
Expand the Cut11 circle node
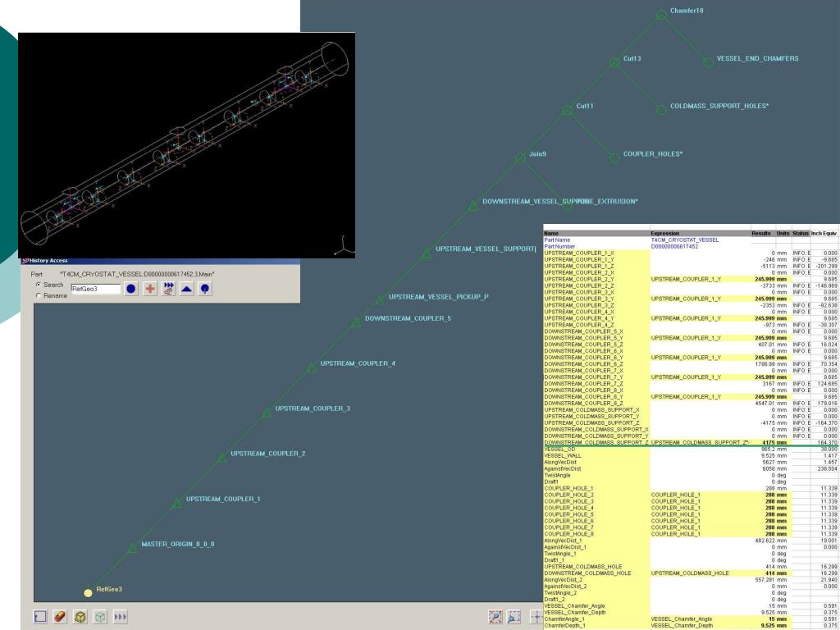click(568, 110)
